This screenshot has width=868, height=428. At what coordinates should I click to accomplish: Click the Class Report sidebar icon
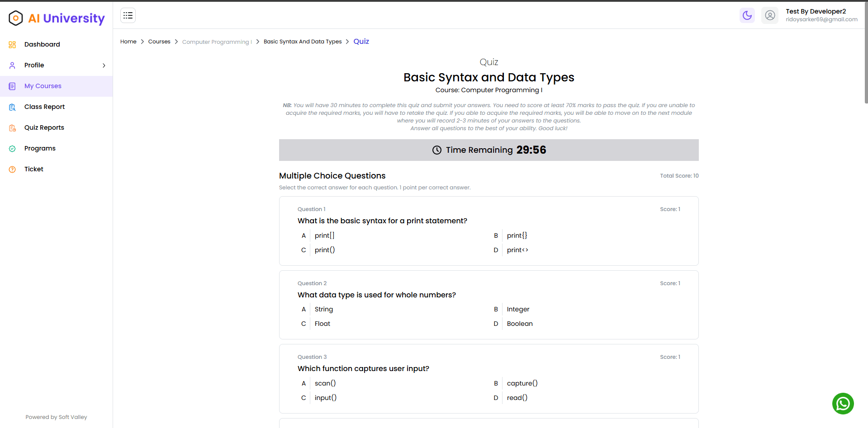pos(12,107)
